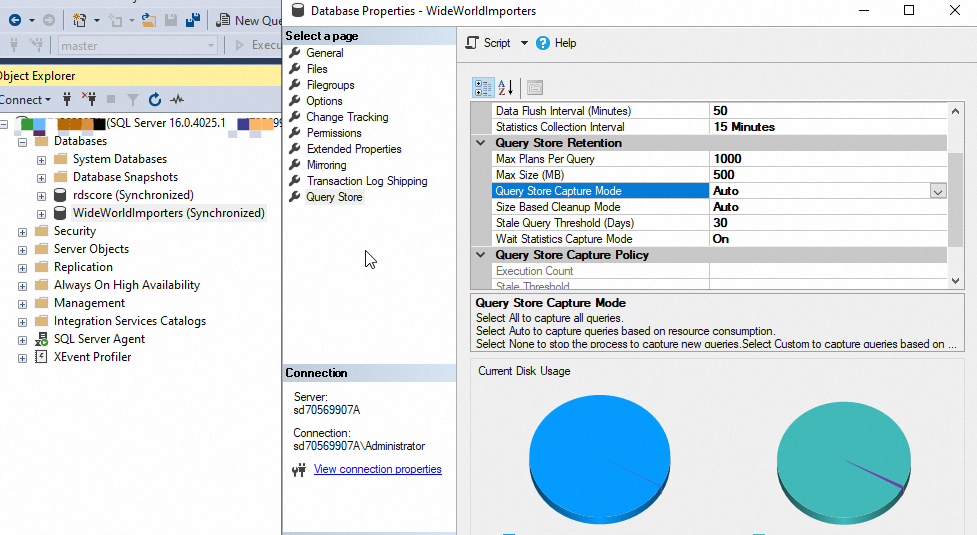Click View connection properties link
Image resolution: width=977 pixels, height=535 pixels.
click(378, 469)
